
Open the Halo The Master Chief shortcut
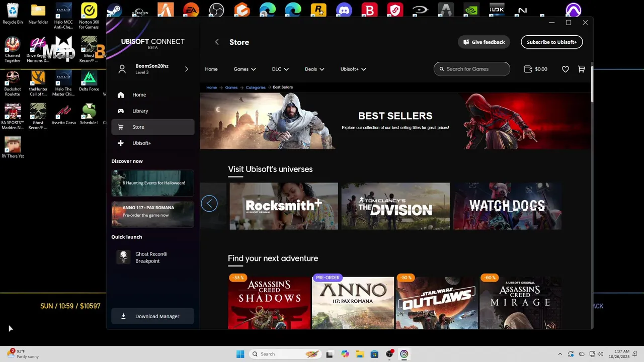(63, 83)
